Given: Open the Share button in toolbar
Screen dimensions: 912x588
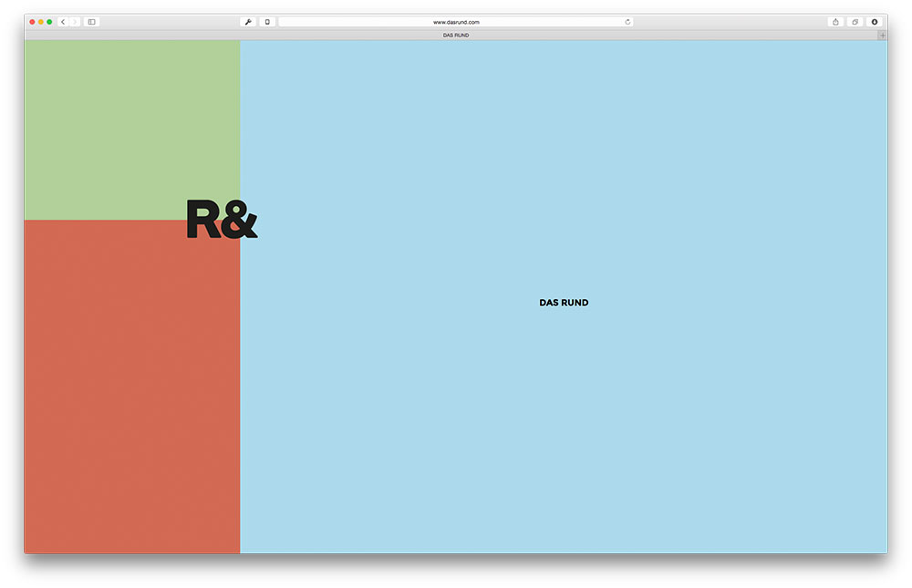Looking at the screenshot, I should click(x=835, y=22).
